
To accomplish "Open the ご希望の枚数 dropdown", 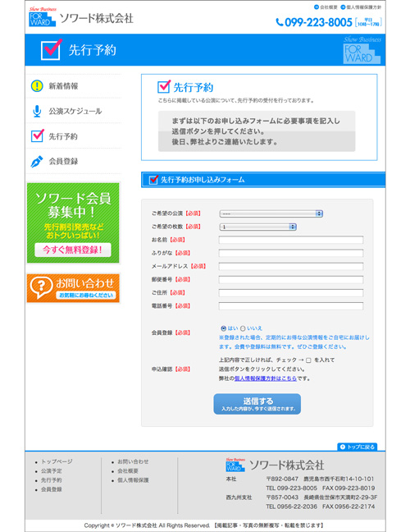I will tap(257, 227).
